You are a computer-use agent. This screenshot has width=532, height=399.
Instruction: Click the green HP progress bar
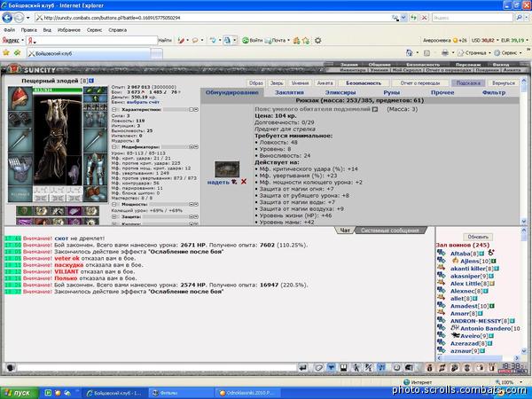[x=58, y=90]
